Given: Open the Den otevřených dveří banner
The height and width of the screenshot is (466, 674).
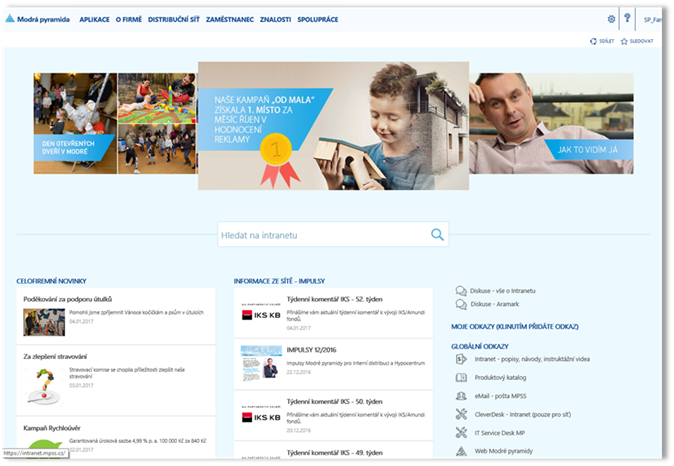Looking at the screenshot, I should click(115, 123).
